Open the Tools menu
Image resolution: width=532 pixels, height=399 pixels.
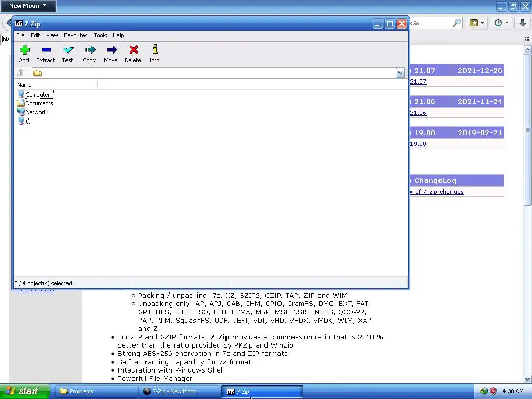point(100,35)
